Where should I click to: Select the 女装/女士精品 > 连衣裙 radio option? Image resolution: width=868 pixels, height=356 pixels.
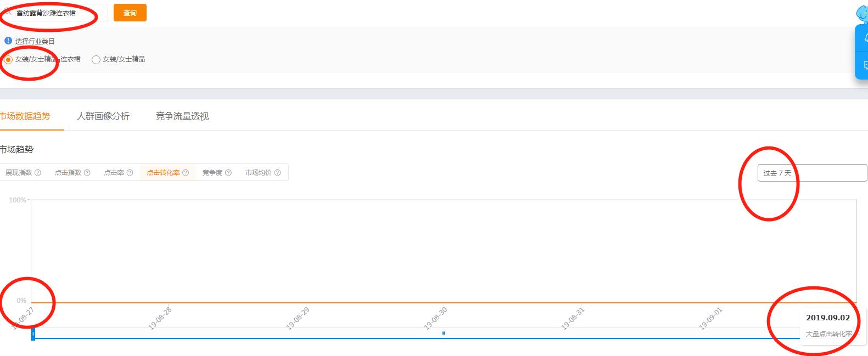(x=8, y=59)
